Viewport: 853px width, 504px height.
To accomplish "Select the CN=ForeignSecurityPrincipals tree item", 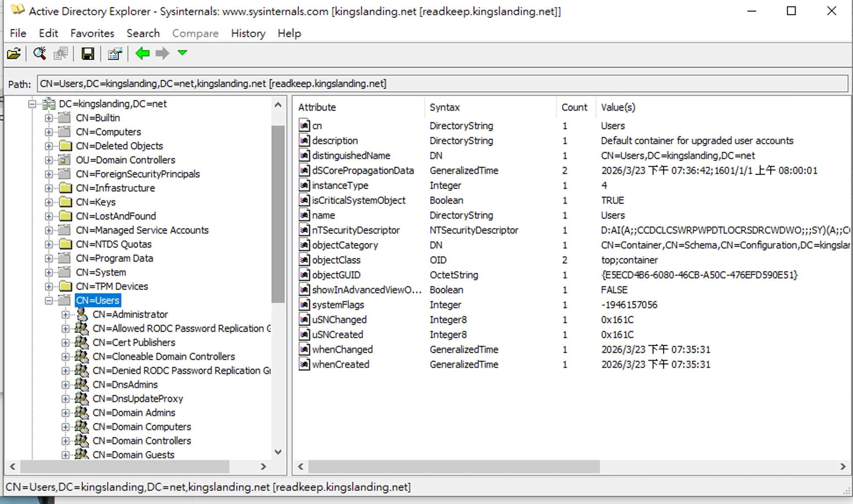I will point(138,174).
